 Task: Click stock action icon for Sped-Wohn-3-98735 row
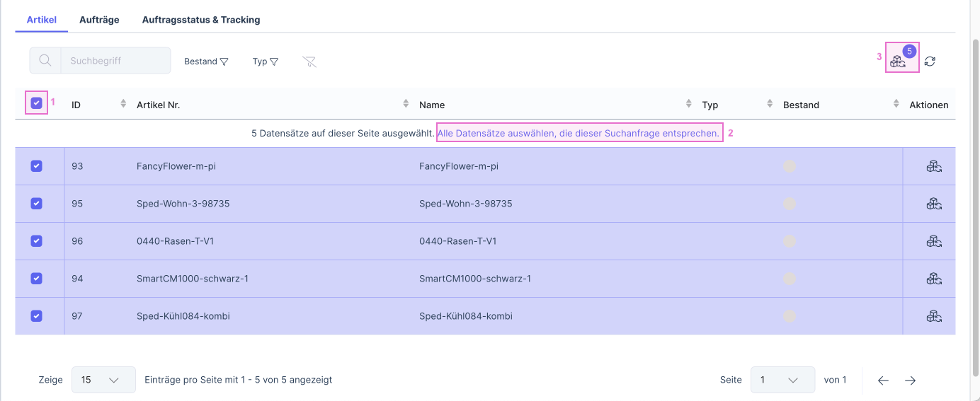click(x=933, y=204)
